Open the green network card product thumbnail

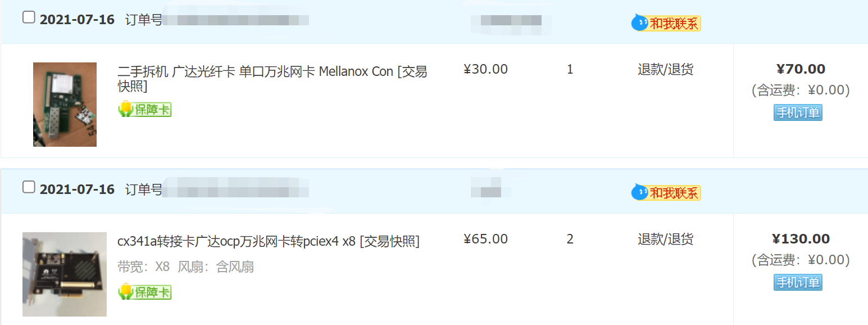coord(65,105)
